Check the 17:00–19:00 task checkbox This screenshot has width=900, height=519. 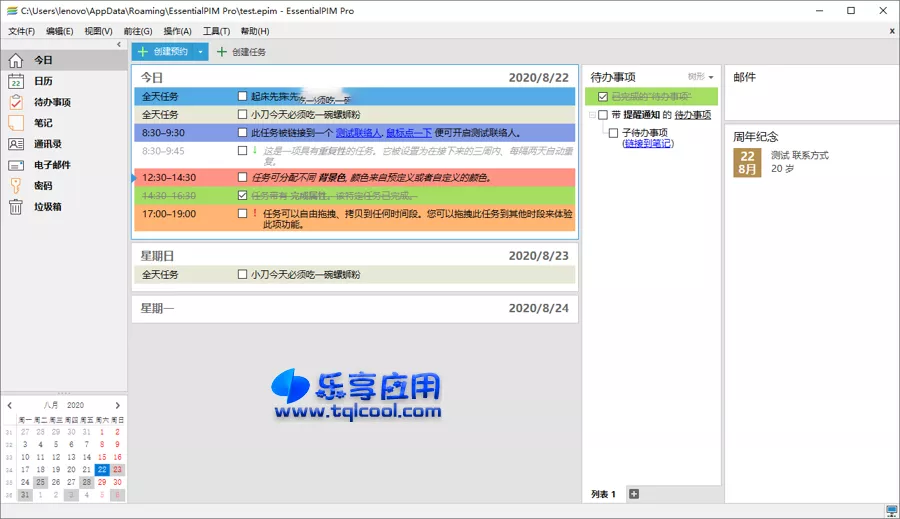[x=242, y=214]
